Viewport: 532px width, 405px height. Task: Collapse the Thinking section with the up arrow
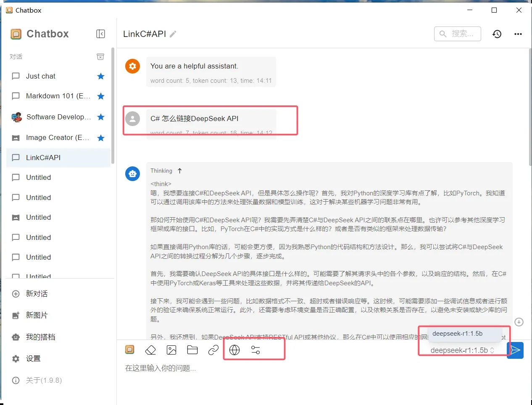180,171
